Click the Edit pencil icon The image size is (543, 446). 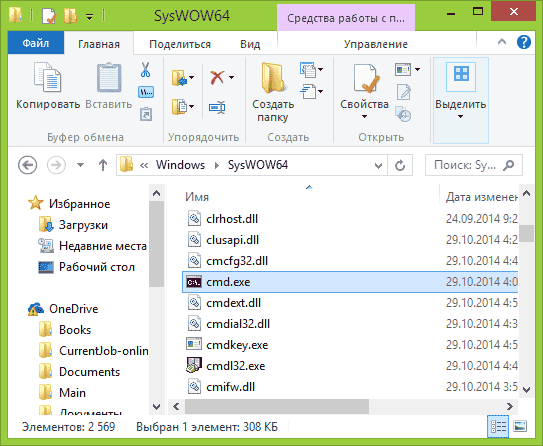pyautogui.click(x=403, y=92)
